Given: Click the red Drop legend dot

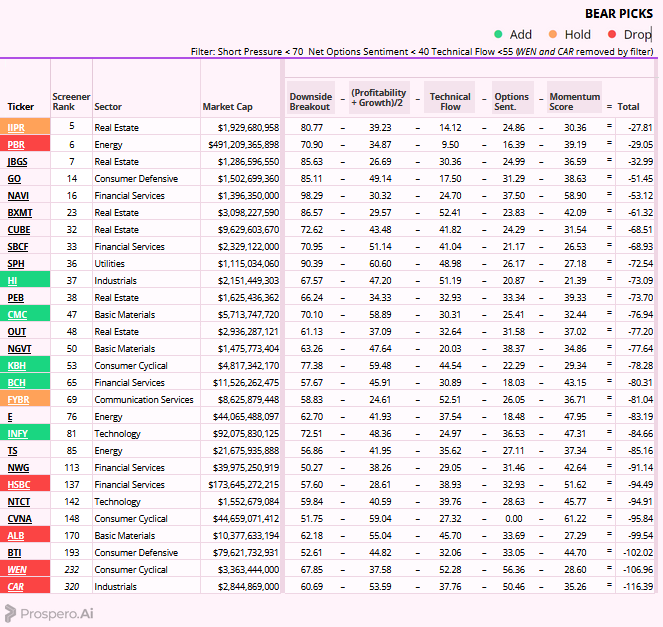Looking at the screenshot, I should pos(612,34).
